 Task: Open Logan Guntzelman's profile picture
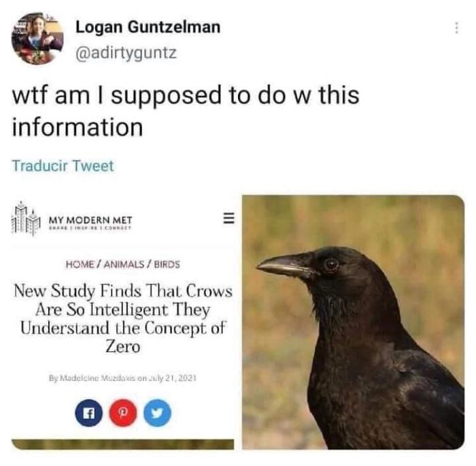click(x=37, y=39)
